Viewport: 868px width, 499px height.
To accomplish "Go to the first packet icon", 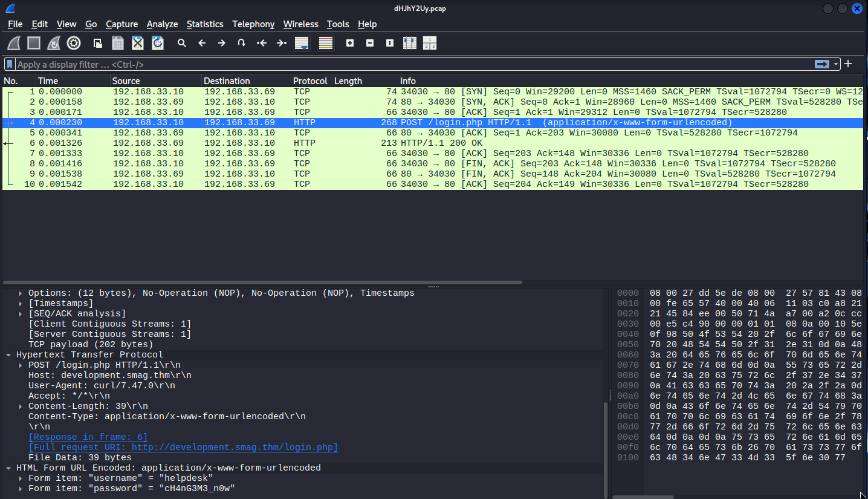I will point(262,43).
